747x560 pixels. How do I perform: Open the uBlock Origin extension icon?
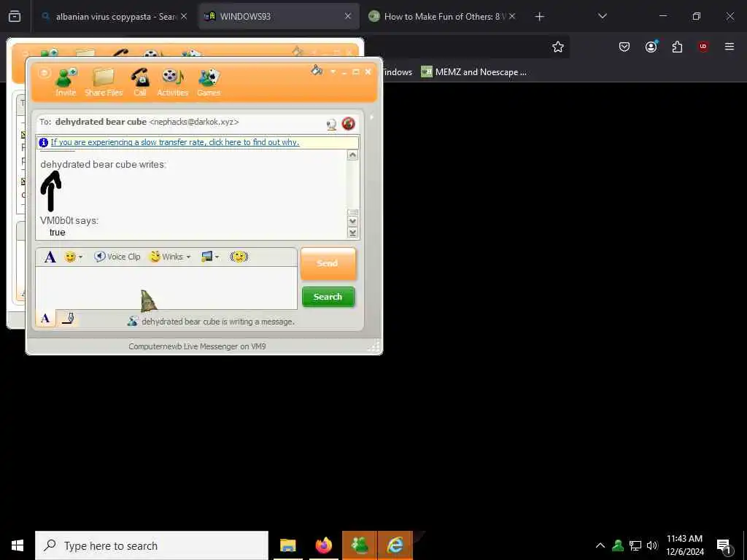[x=703, y=47]
